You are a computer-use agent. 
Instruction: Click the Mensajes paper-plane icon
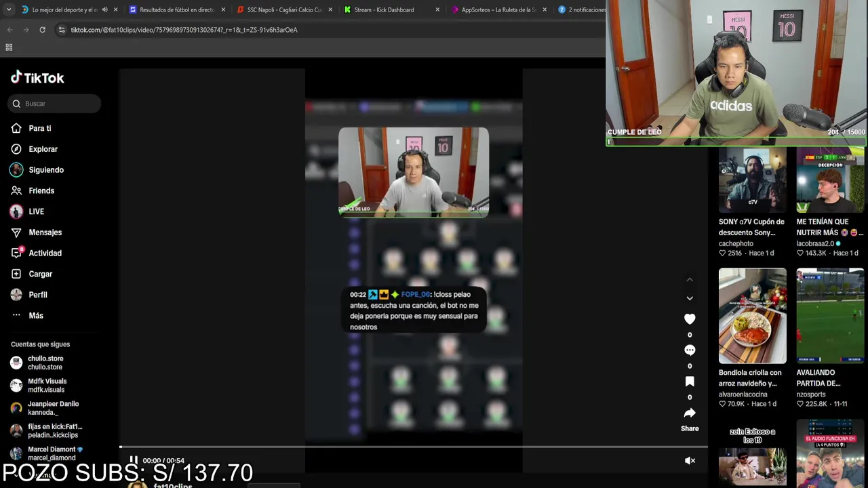coord(16,232)
